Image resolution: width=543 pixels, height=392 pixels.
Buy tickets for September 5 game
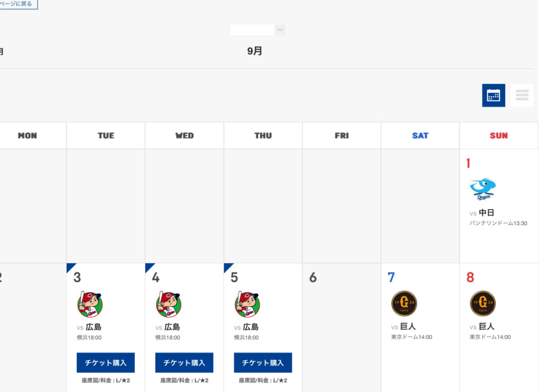(x=262, y=363)
